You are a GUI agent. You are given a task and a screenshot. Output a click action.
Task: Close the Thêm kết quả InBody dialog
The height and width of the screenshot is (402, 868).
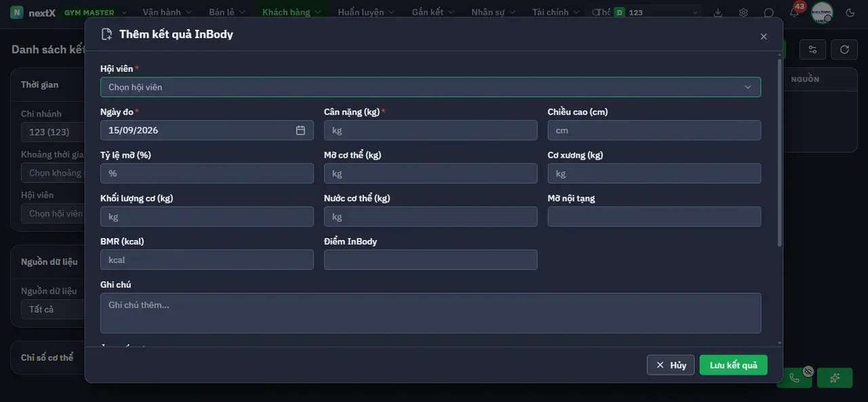pos(764,37)
